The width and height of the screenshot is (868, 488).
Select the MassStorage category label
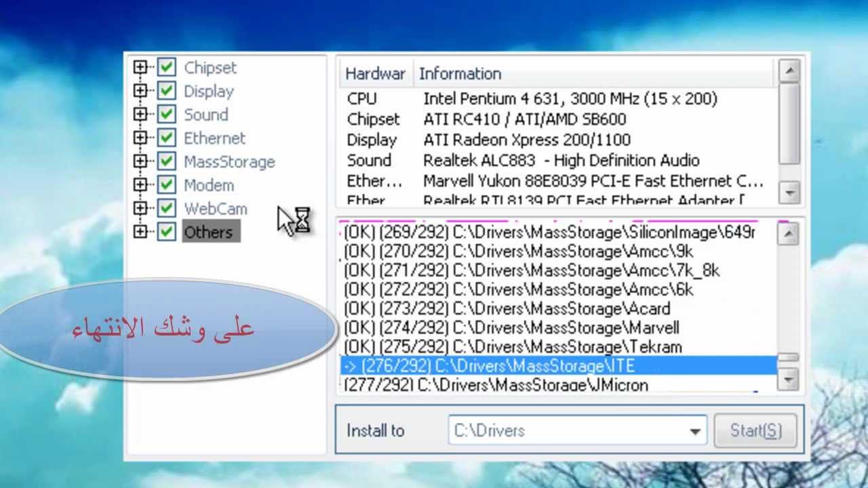(229, 162)
